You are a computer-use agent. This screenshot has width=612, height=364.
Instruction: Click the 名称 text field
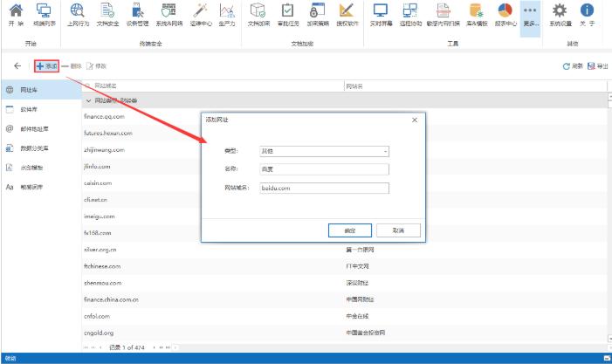coord(324,169)
